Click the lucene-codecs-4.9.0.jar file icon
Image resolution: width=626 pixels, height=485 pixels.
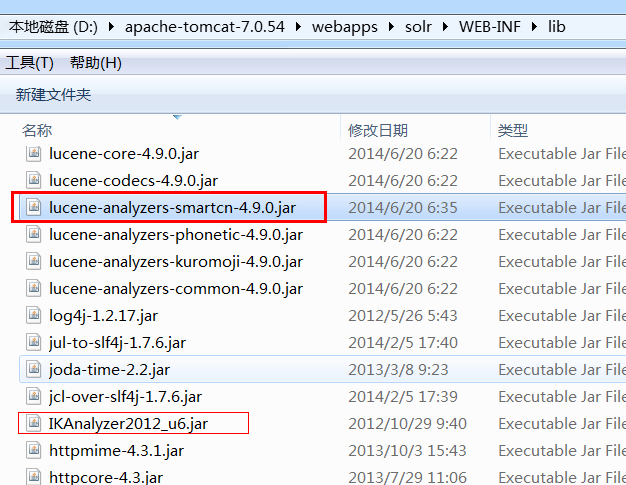[34, 180]
